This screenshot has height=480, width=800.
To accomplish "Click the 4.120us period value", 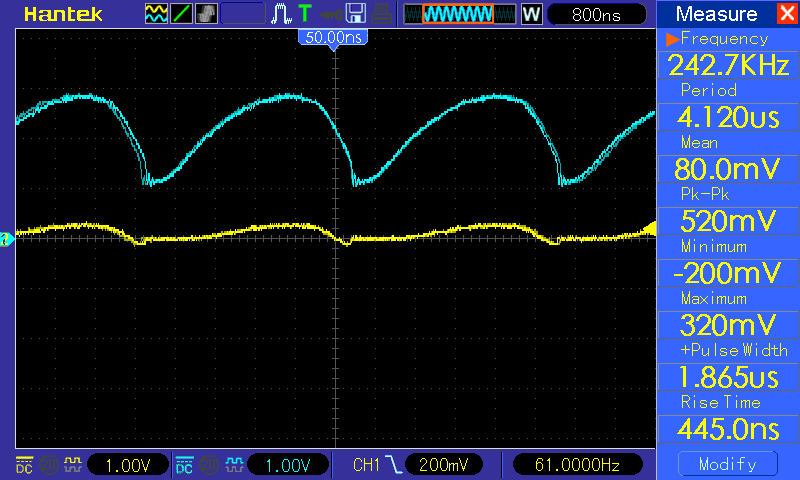I will pyautogui.click(x=729, y=117).
